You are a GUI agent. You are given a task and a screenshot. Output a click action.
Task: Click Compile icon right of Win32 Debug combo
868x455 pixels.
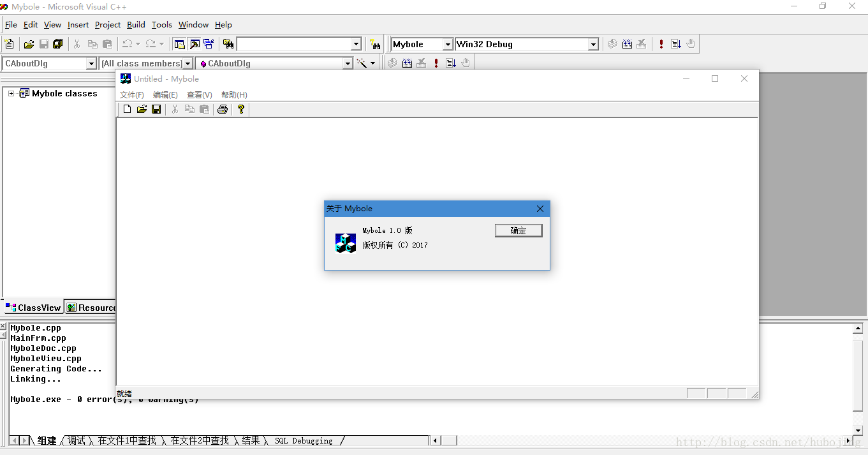(612, 44)
